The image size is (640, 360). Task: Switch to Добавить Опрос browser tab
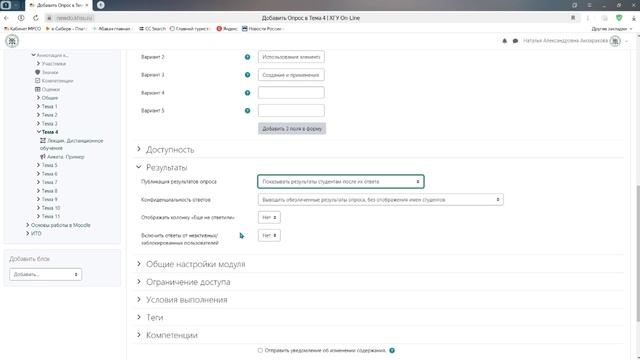coord(58,5)
